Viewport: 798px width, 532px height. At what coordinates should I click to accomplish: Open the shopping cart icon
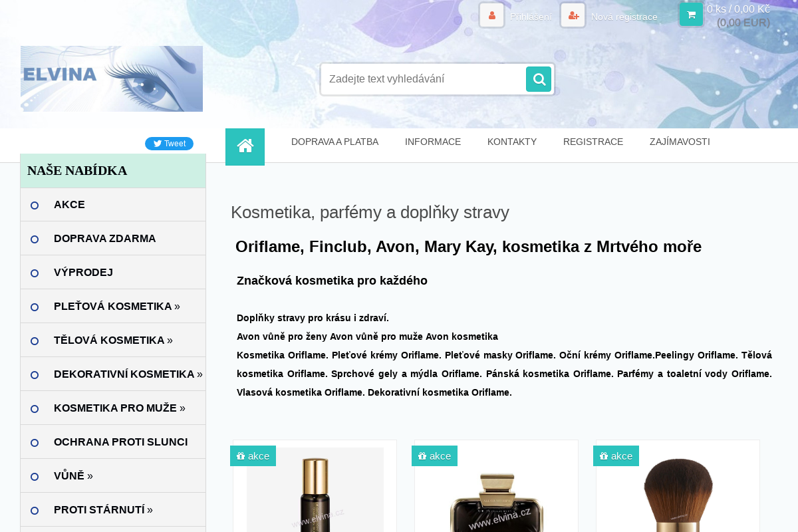(x=691, y=15)
